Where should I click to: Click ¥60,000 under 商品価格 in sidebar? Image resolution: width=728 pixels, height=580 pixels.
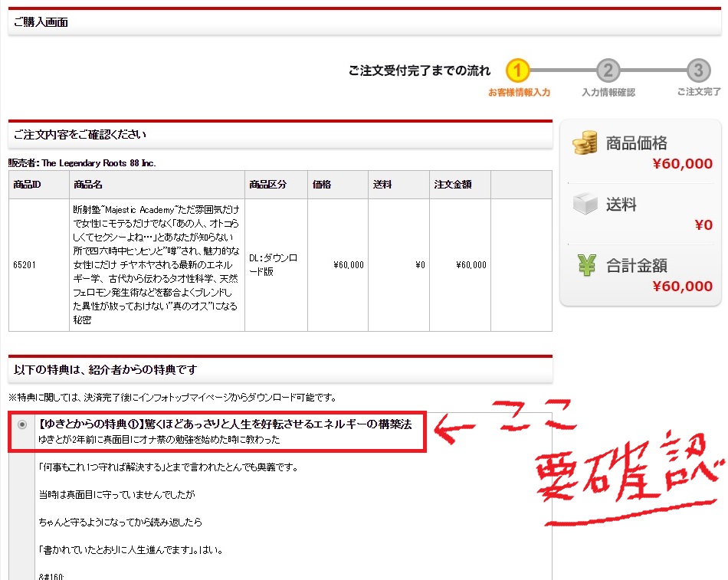pos(682,163)
